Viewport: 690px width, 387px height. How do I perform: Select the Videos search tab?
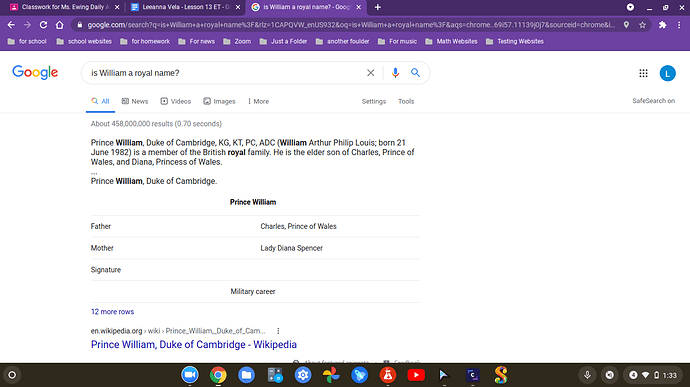pyautogui.click(x=176, y=101)
